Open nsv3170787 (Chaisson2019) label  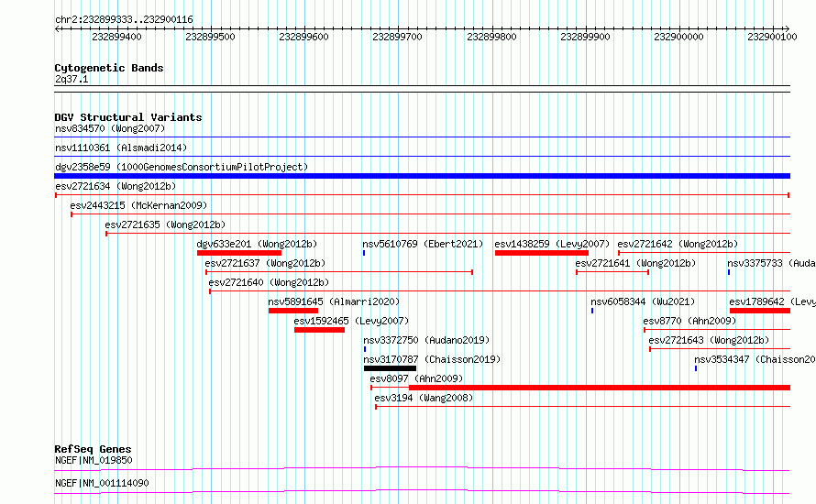[x=432, y=359]
